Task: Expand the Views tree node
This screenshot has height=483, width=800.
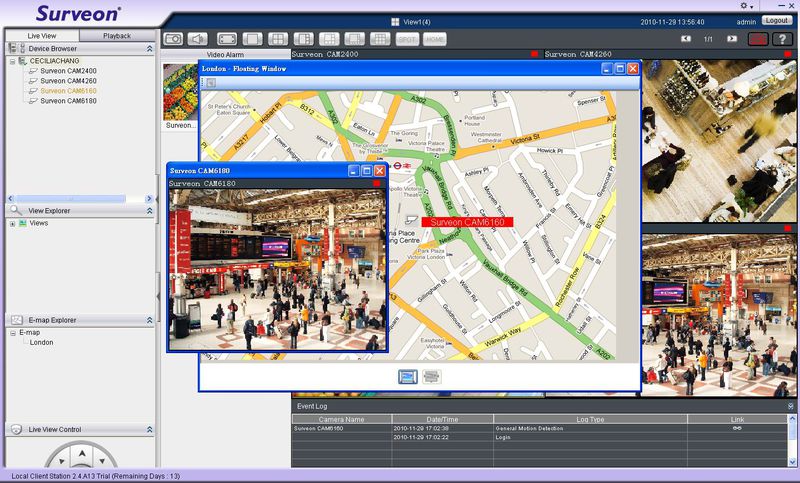Action: (x=13, y=223)
